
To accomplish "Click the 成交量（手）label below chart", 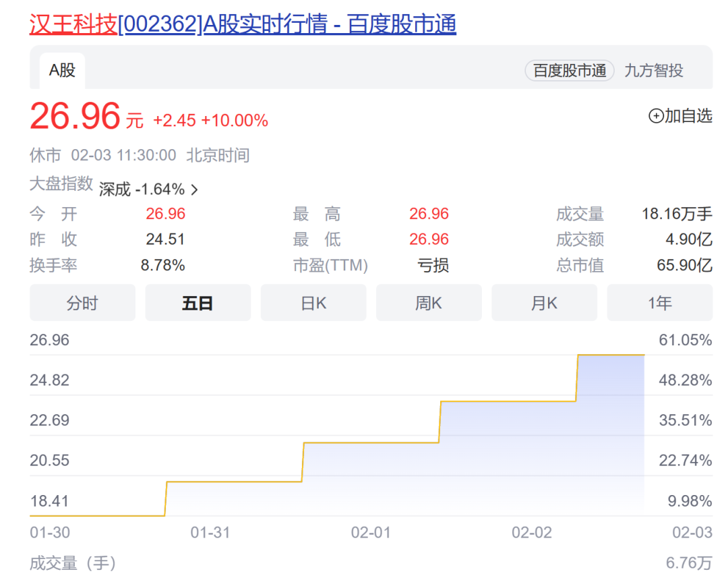I will (x=73, y=563).
